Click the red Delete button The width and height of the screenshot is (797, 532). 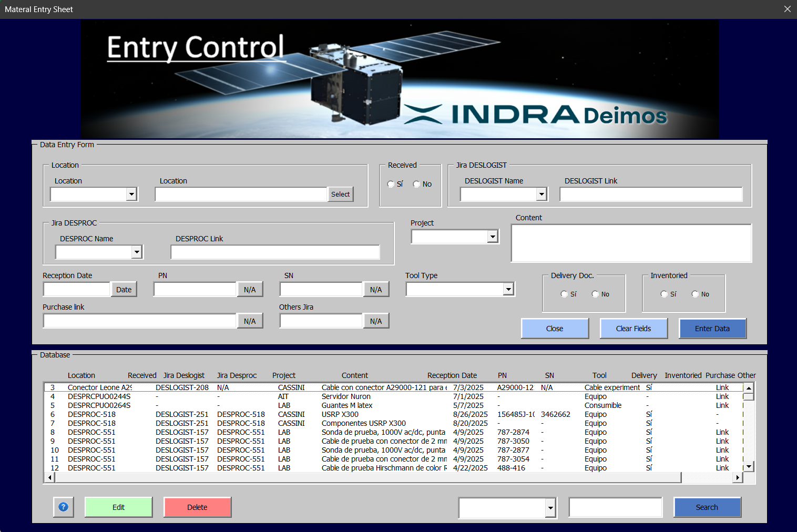(197, 507)
